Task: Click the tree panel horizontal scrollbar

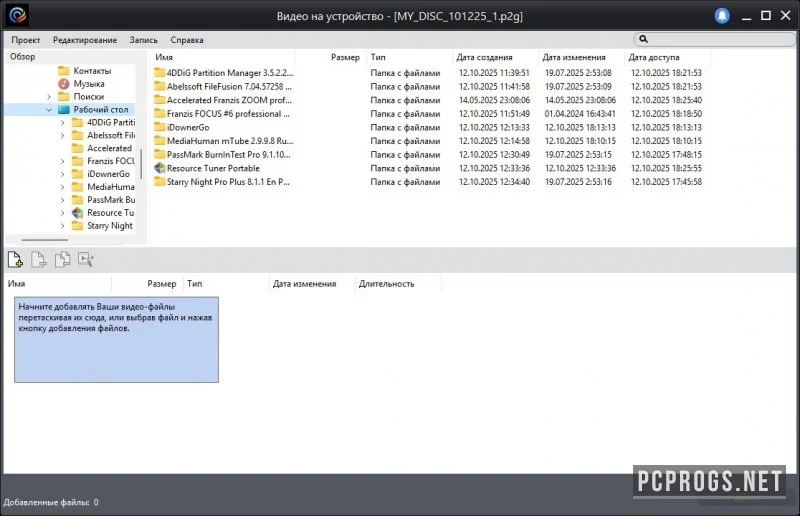Action: [x=44, y=239]
